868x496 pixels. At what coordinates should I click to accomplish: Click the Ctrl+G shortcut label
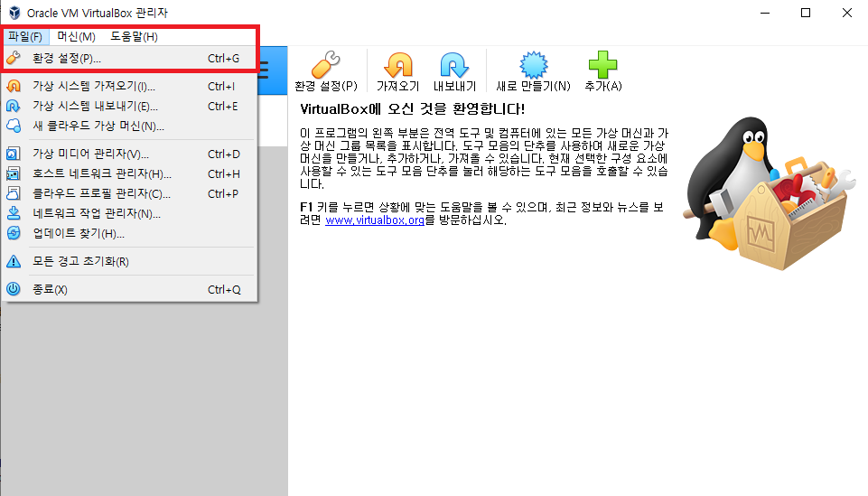pos(224,58)
